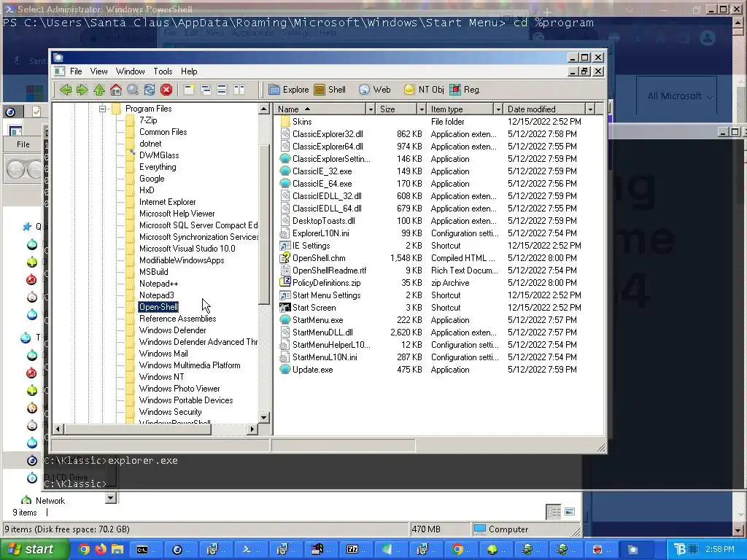Select the Windows Defender folder in tree

[172, 330]
